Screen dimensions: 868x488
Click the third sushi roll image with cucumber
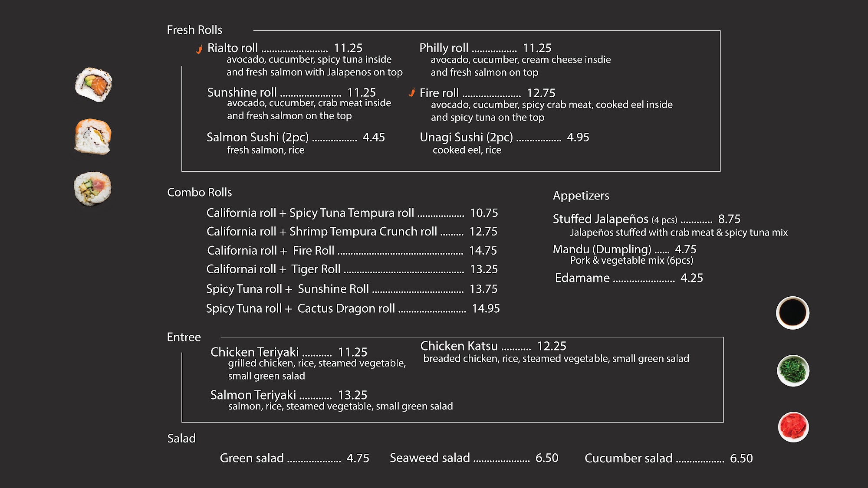click(92, 189)
